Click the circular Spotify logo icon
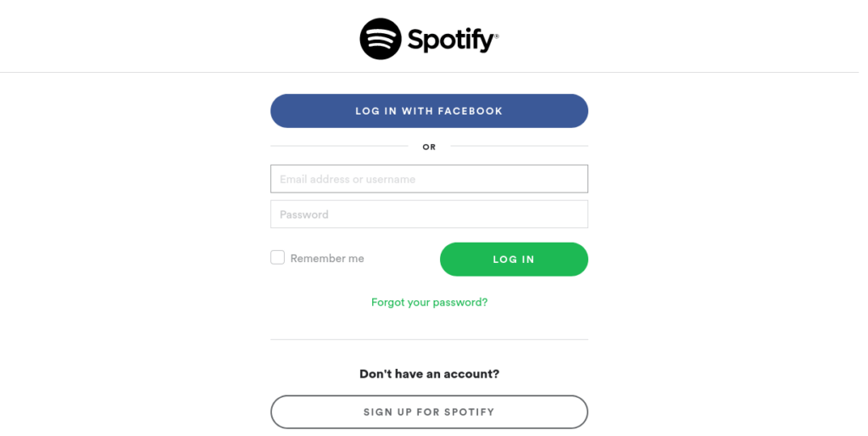This screenshot has height=436, width=868. 381,39
